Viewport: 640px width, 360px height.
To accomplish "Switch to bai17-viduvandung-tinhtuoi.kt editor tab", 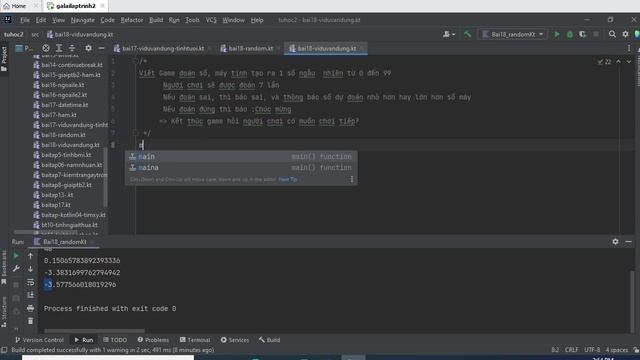I will 163,48.
